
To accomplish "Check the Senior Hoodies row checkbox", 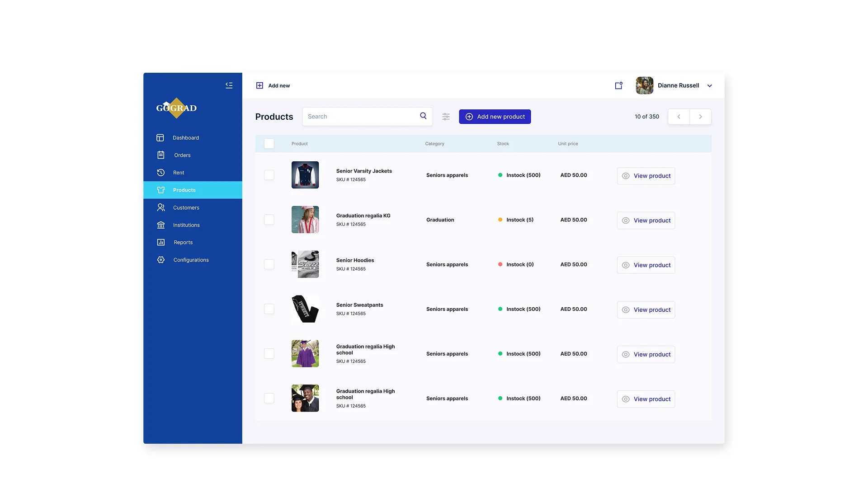I will coord(269,264).
